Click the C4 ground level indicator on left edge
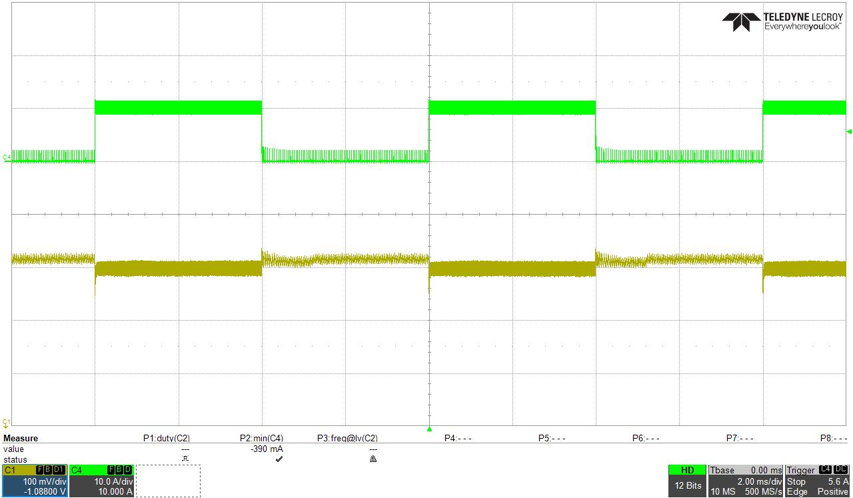The width and height of the screenshot is (853, 498). [7, 156]
